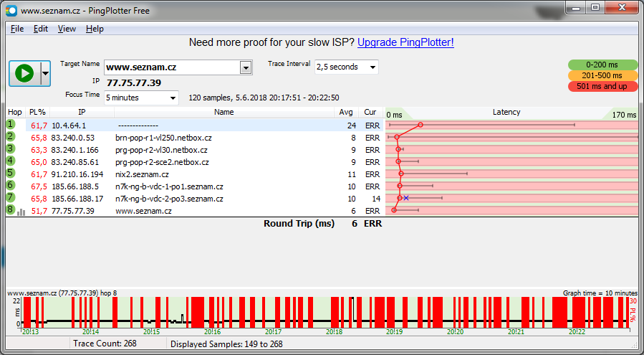The height and width of the screenshot is (355, 644).
Task: Click the Upgrade PingPlotter! link
Action: click(x=405, y=42)
